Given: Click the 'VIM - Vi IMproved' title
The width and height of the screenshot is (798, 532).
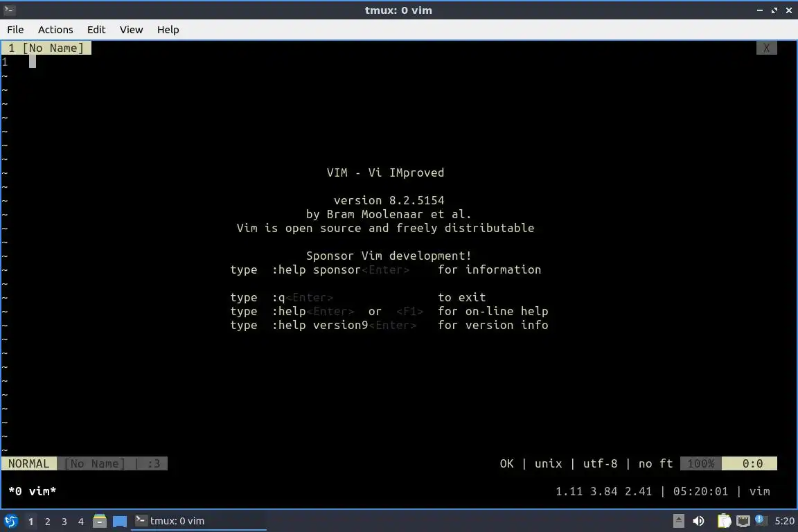Looking at the screenshot, I should 385,172.
